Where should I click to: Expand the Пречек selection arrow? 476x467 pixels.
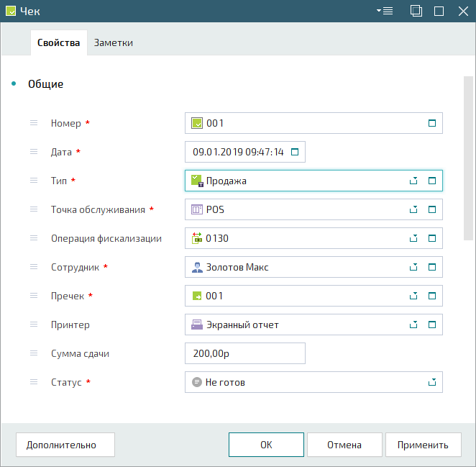coord(413,296)
